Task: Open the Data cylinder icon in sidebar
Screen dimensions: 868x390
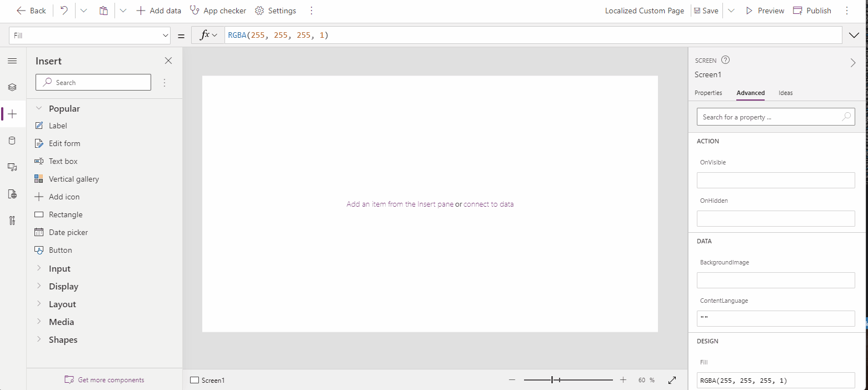Action: [12, 141]
